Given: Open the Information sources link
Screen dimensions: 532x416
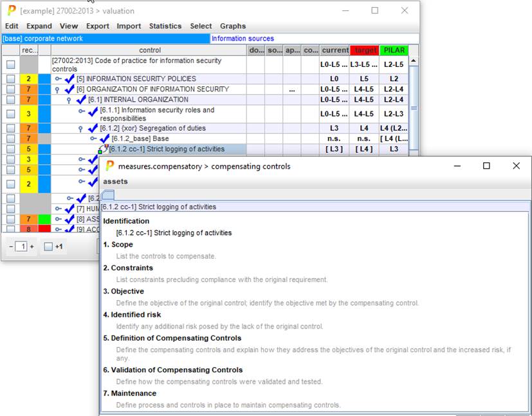Looking at the screenshot, I should [243, 39].
